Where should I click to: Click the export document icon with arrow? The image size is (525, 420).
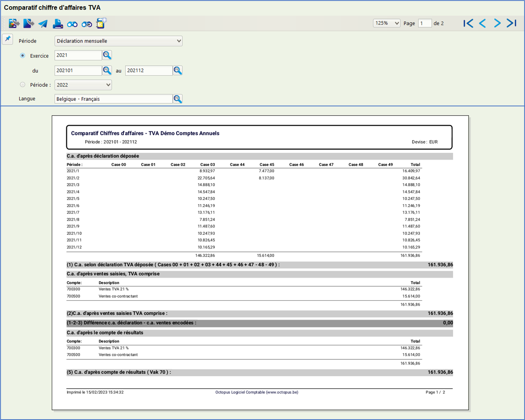tap(28, 24)
